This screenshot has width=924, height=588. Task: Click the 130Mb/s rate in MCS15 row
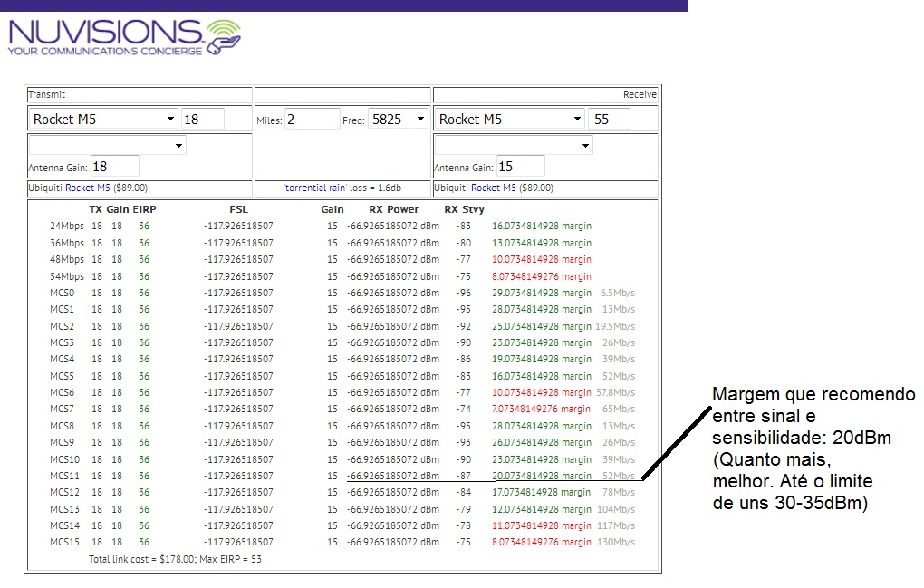point(616,542)
